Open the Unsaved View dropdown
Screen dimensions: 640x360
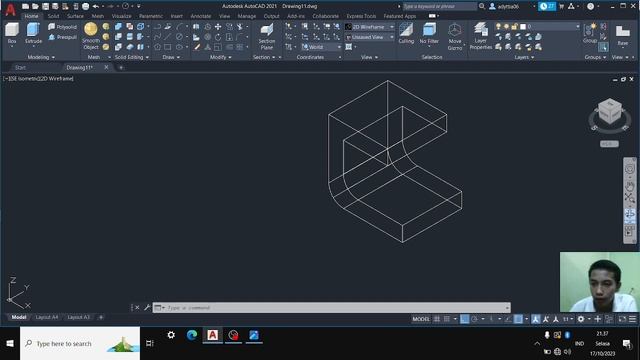click(x=370, y=37)
